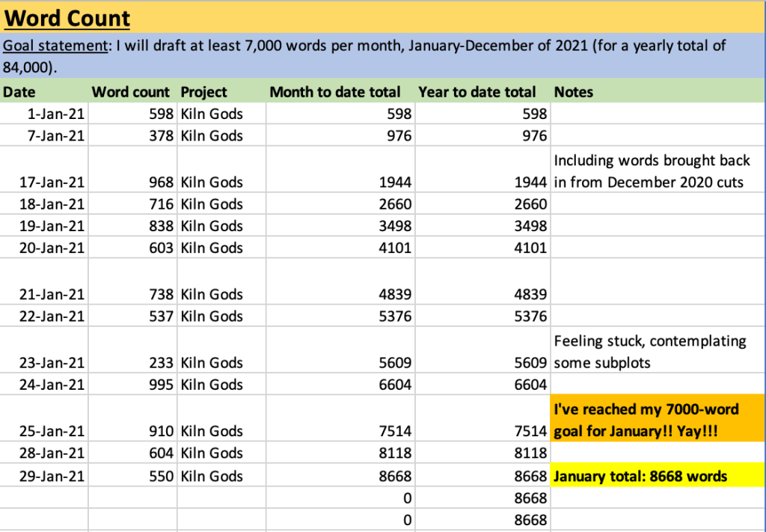Click the 28-Jan-21 date cell
Image resolution: width=766 pixels, height=532 pixels.
point(44,453)
